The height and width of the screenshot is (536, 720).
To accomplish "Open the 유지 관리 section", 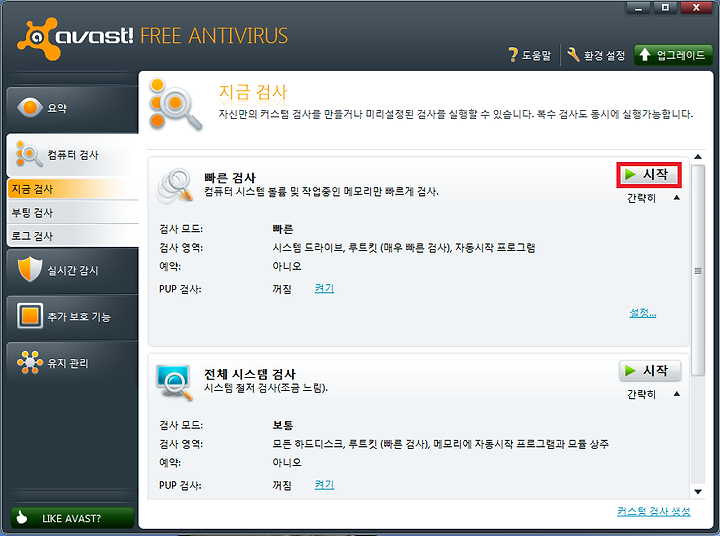I will (73, 363).
